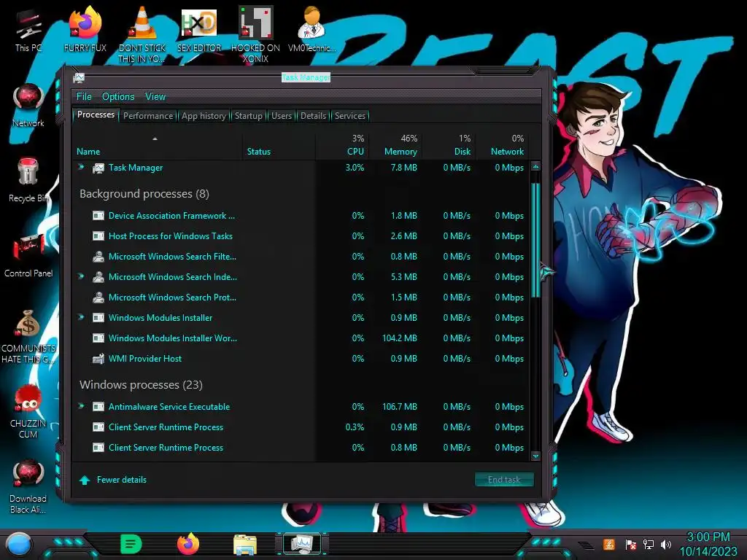
Task: Click the Task Manager title bar icon
Action: (x=79, y=78)
